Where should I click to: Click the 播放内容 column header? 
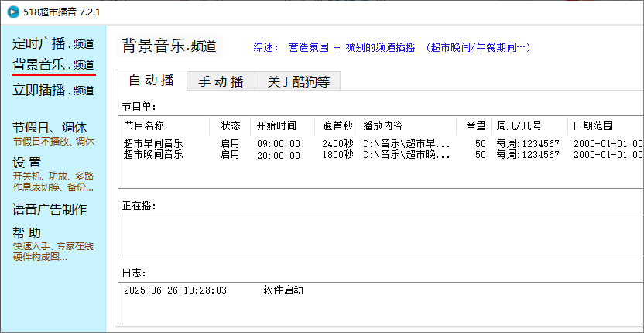(383, 125)
